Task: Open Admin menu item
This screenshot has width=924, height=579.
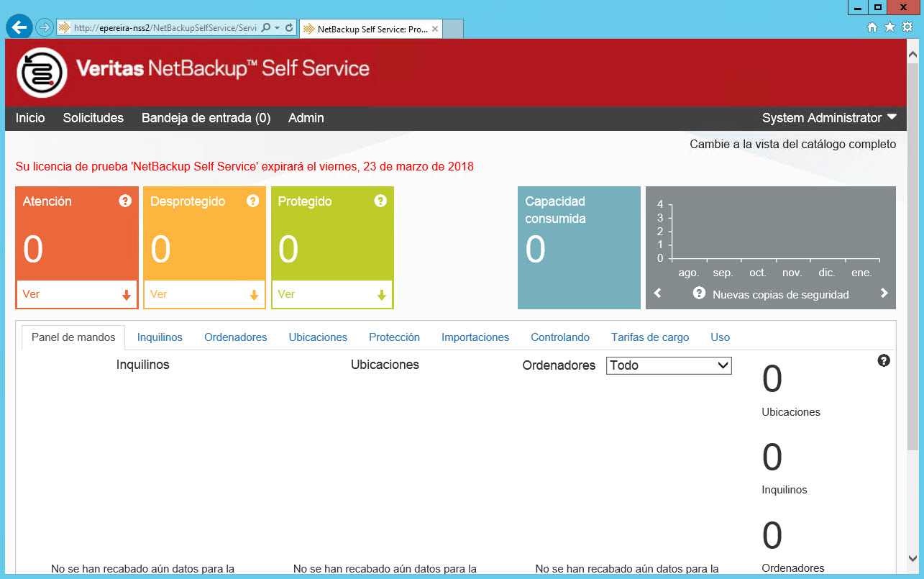Action: point(306,118)
